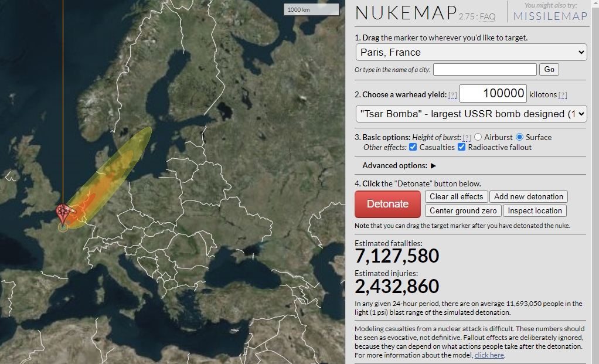Image resolution: width=599 pixels, height=364 pixels.
Task: Click the Estimated injuries value 2,432,860
Action: (397, 287)
